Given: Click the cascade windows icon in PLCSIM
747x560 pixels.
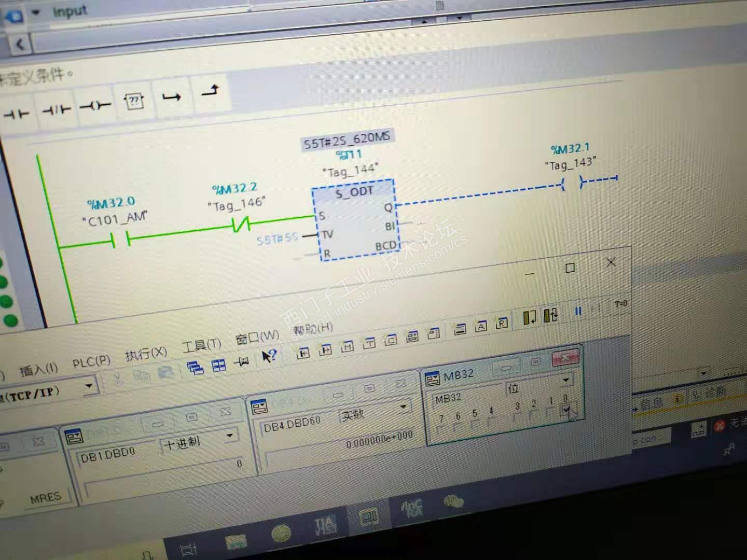Looking at the screenshot, I should [196, 368].
